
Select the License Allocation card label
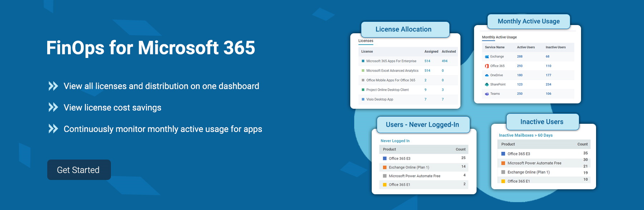point(405,29)
